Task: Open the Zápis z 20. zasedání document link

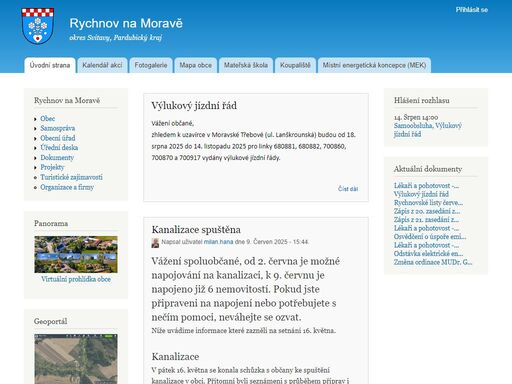Action: tap(427, 211)
